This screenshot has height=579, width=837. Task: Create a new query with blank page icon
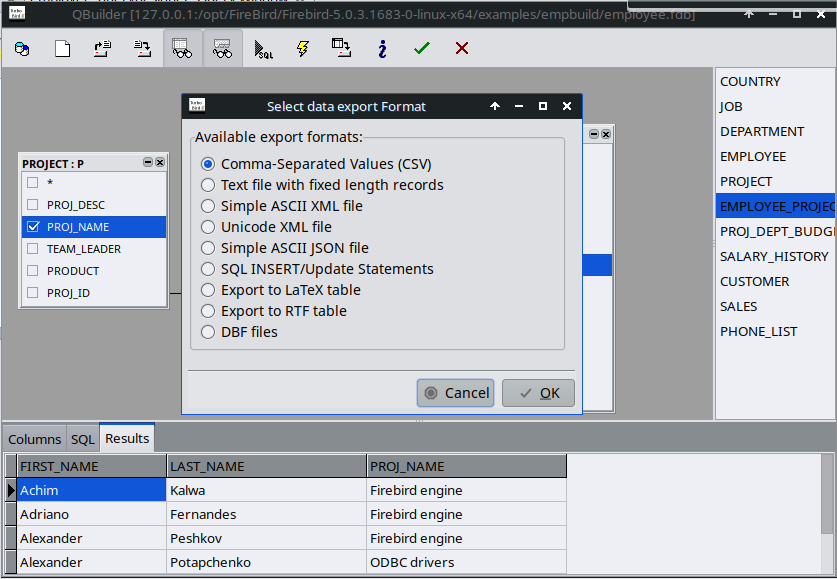pos(62,49)
